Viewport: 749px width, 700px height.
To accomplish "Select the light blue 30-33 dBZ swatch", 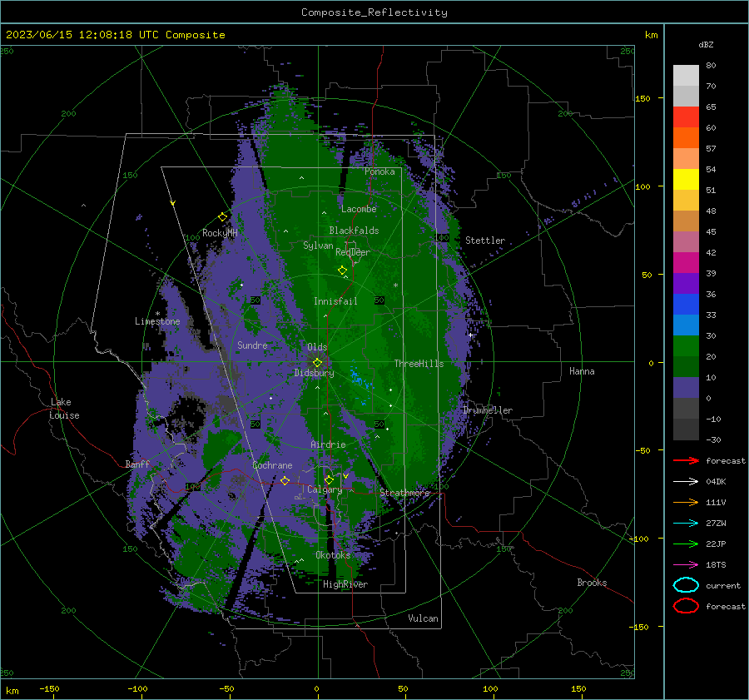I will 686,325.
